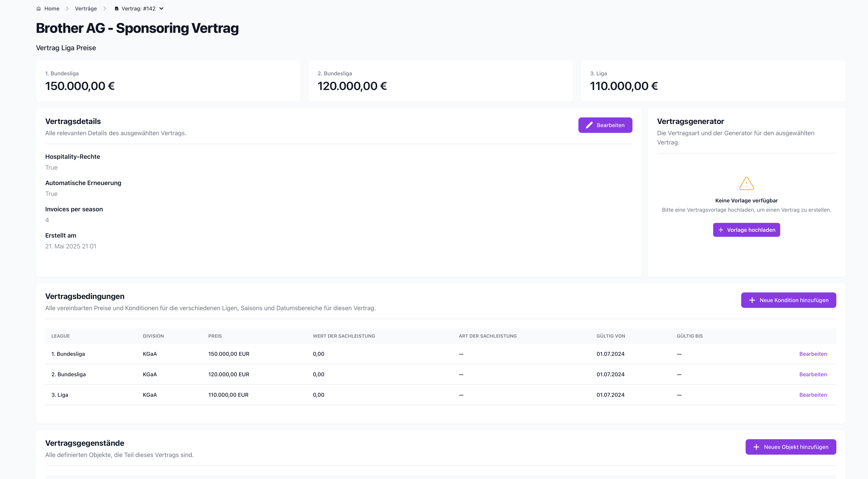
Task: Click the PREIS column header
Action: 215,336
